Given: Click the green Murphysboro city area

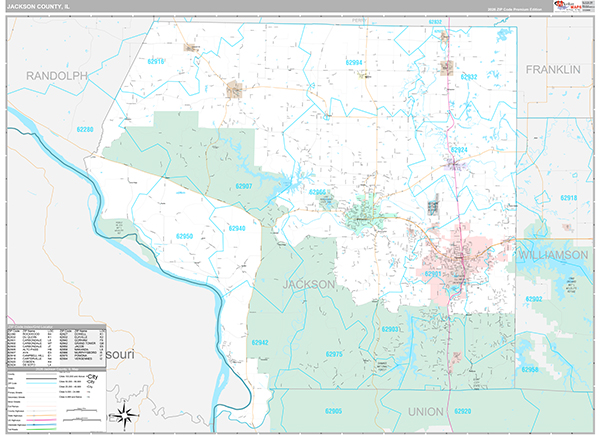Looking at the screenshot, I should pos(362,213).
